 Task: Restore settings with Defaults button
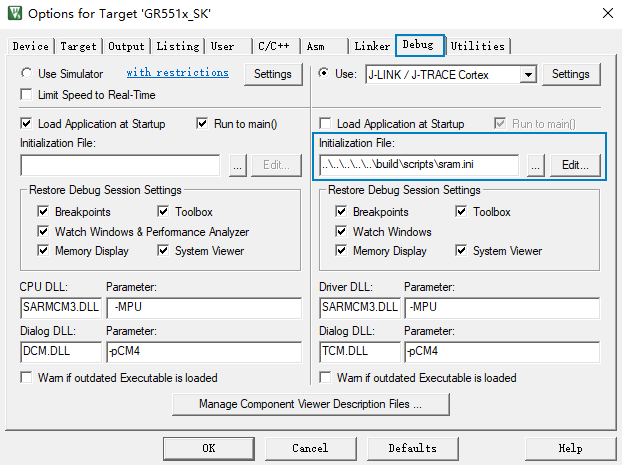413,449
